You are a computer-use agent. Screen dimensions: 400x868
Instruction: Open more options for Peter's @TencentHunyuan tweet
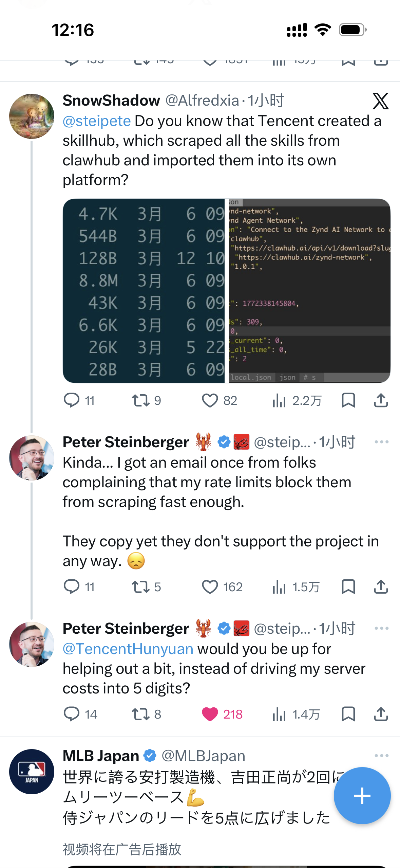(x=381, y=628)
